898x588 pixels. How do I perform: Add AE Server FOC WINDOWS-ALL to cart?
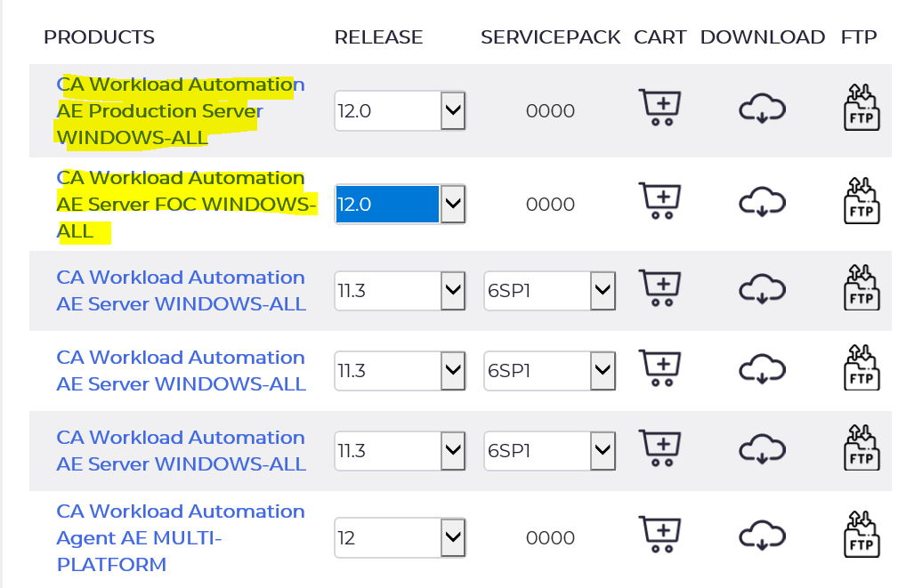(659, 201)
